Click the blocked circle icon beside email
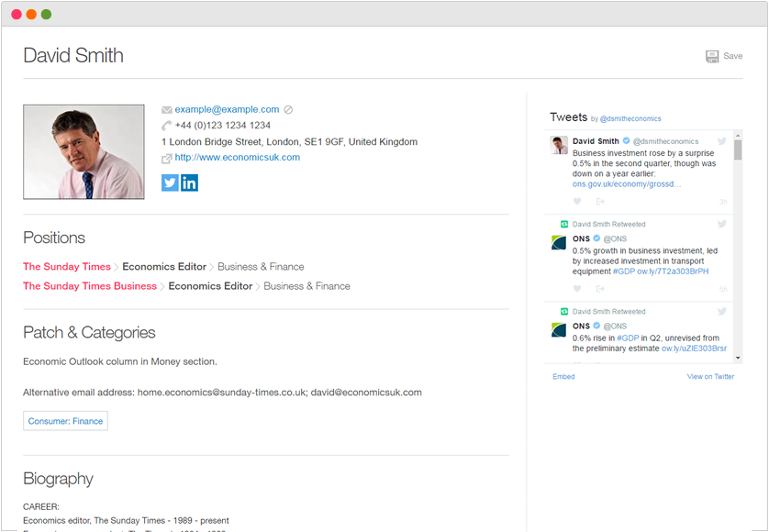 [x=288, y=110]
